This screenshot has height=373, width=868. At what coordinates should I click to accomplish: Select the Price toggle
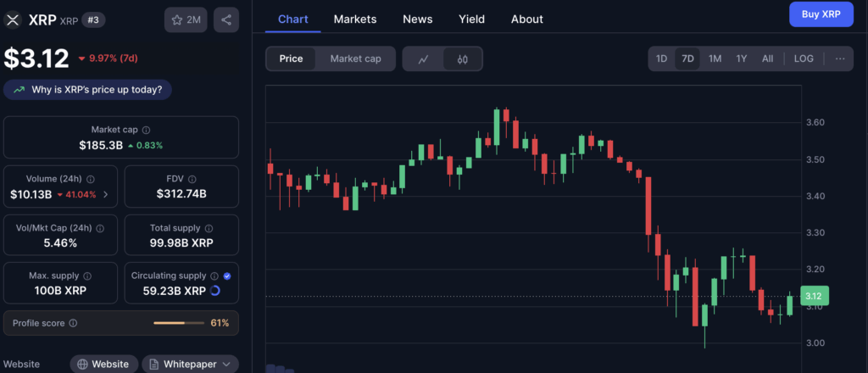(291, 58)
